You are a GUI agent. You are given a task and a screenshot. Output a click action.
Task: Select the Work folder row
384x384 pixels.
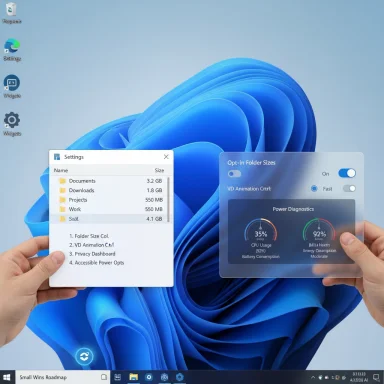(x=109, y=209)
